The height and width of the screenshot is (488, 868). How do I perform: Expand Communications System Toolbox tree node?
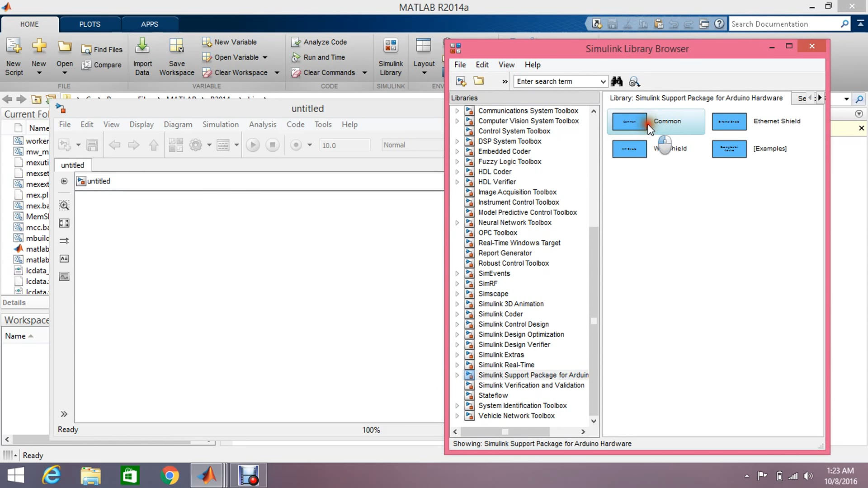[x=457, y=111]
